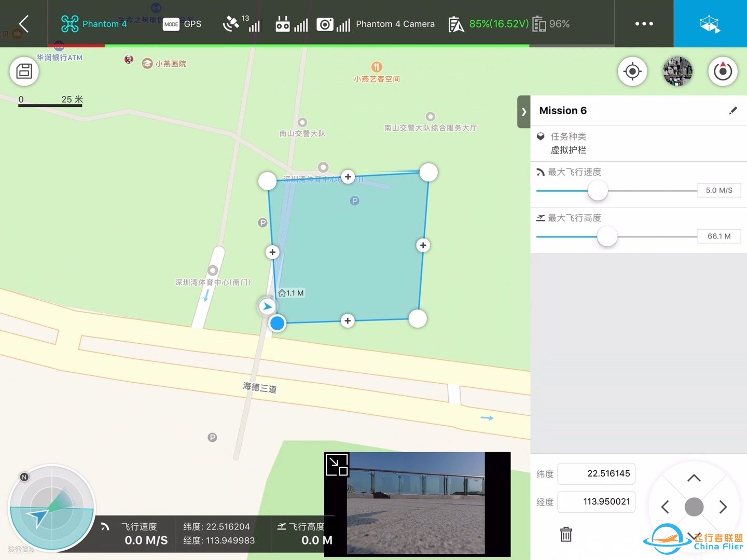The width and height of the screenshot is (747, 560).
Task: Collapse the Mission 6 side panel
Action: coord(524,111)
